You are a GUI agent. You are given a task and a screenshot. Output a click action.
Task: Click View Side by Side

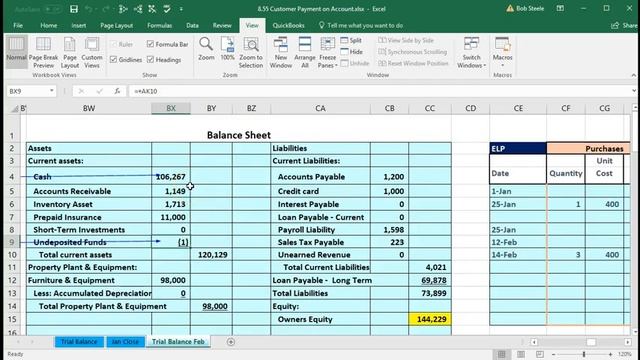pyautogui.click(x=406, y=40)
